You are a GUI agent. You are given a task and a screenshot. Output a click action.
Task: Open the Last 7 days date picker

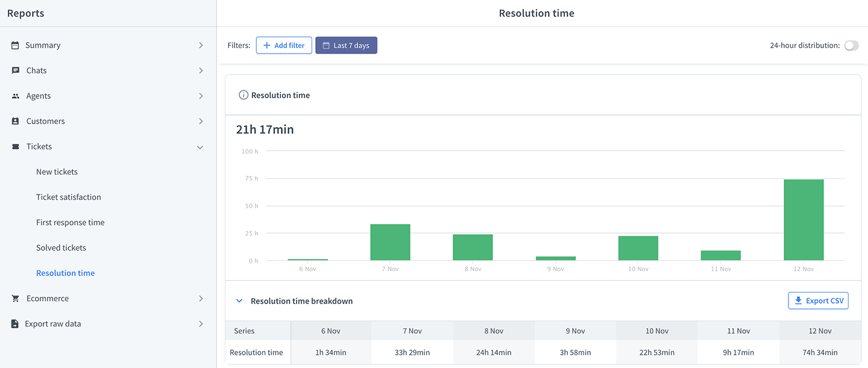coord(346,45)
